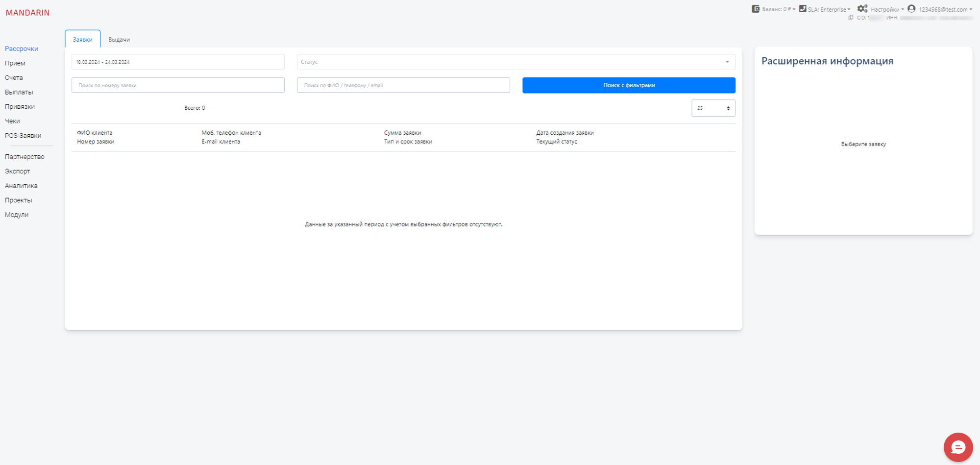Open the rows-per-page selector showing 25
Image resolution: width=980 pixels, height=465 pixels.
[x=713, y=108]
